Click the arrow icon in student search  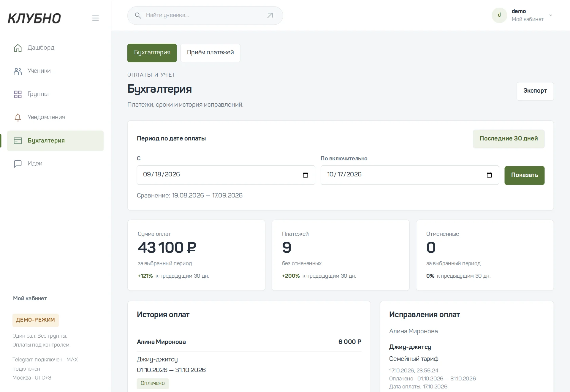click(x=270, y=15)
